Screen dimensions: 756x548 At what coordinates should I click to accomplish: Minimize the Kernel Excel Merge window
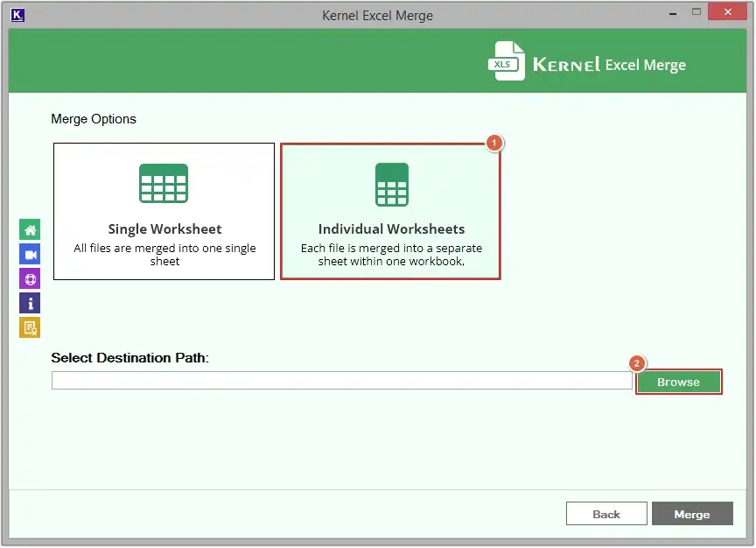coord(671,12)
